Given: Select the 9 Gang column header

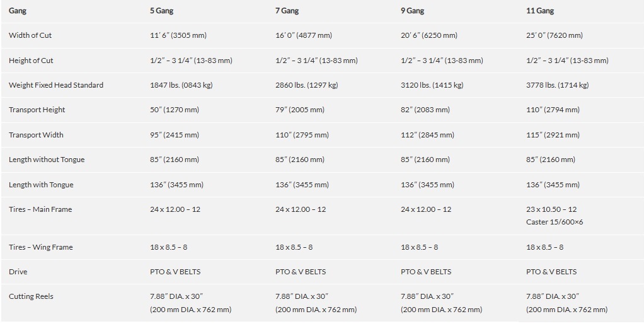Looking at the screenshot, I should pos(412,11).
